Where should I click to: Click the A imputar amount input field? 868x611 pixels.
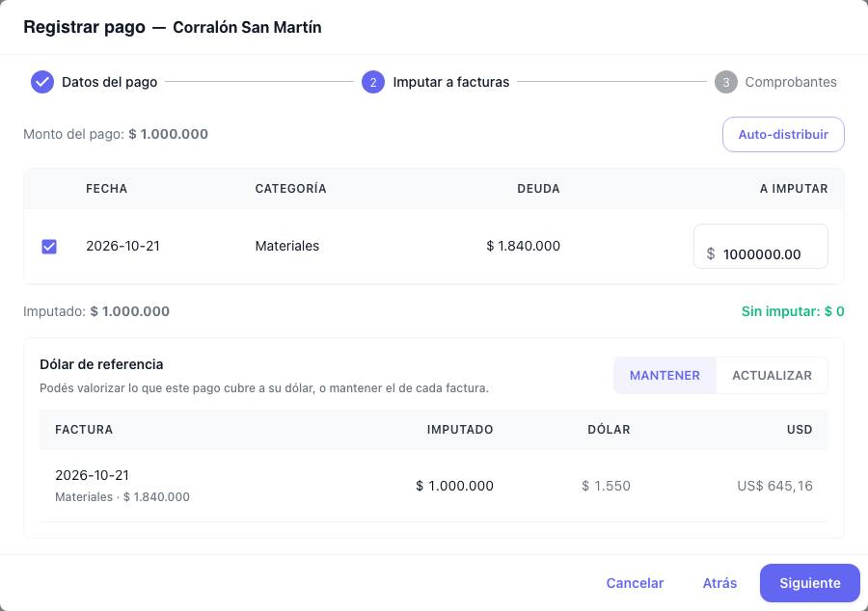761,247
